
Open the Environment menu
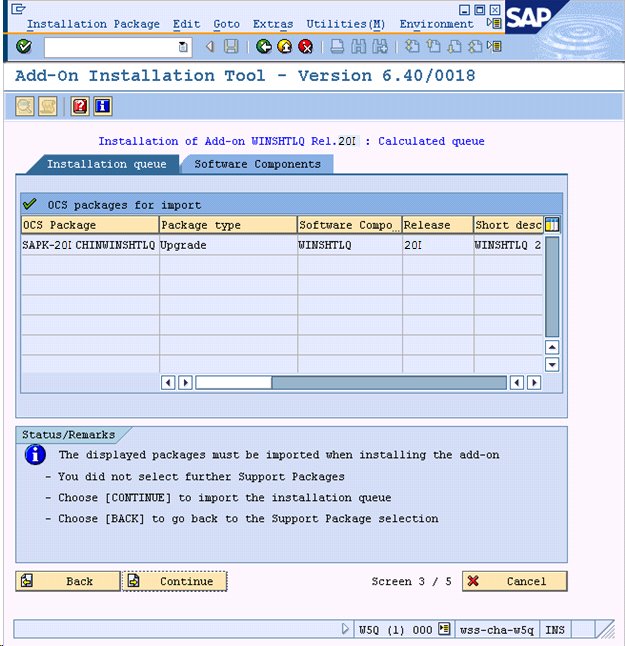(x=436, y=24)
